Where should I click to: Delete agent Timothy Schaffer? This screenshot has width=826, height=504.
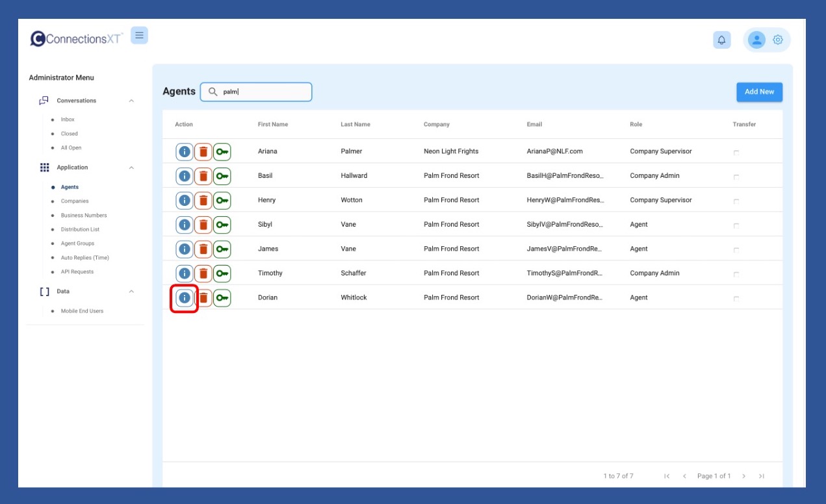tap(203, 273)
